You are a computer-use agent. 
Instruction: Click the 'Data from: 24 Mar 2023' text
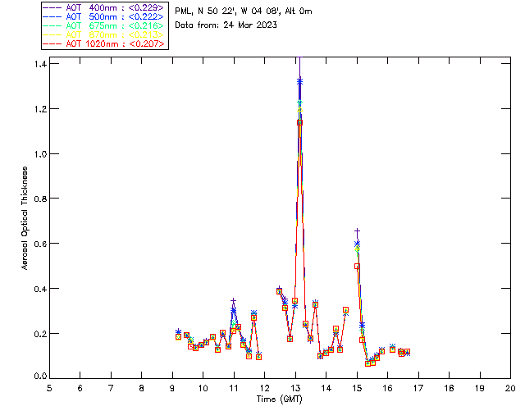coord(226,25)
